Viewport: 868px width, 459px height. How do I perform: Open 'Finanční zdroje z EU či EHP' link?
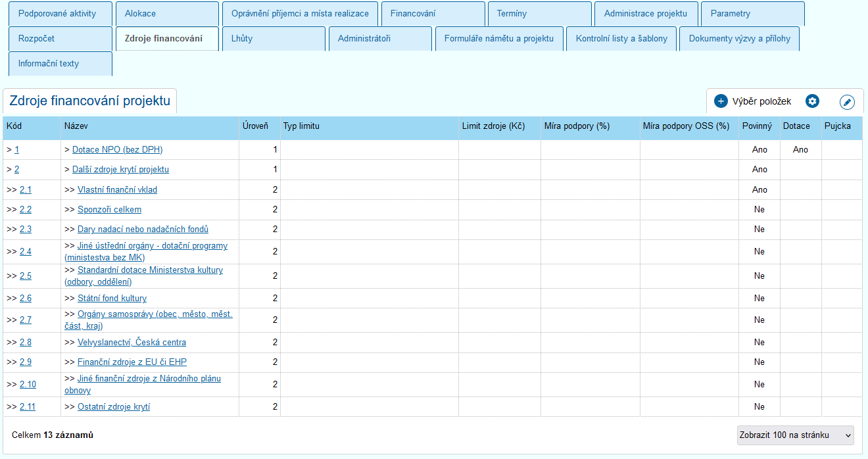coord(132,362)
